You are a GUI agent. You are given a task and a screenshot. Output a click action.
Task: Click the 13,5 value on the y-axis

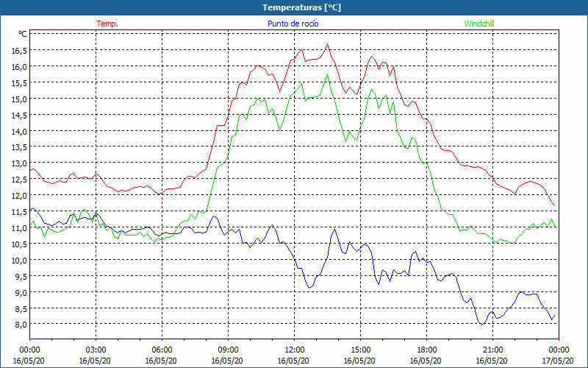(x=19, y=147)
